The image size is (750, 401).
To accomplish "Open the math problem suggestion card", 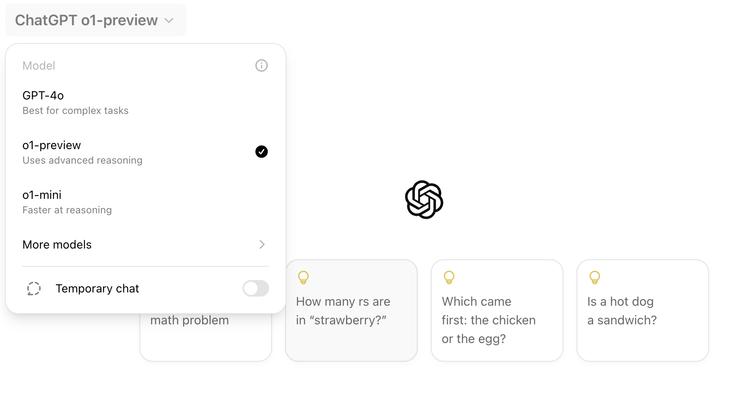I will [206, 336].
